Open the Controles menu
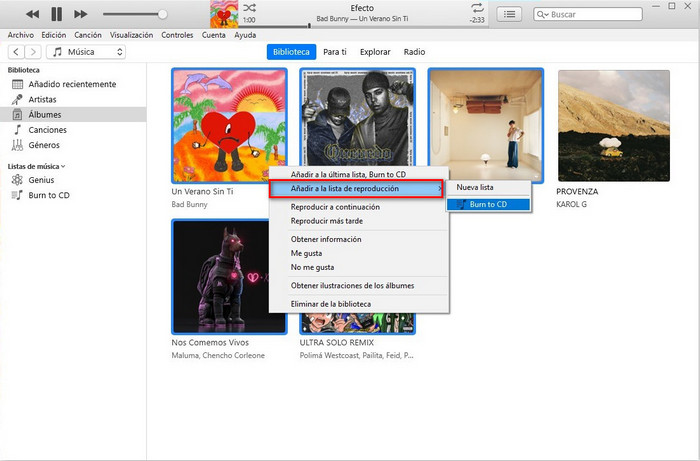This screenshot has width=700, height=461. 177,35
